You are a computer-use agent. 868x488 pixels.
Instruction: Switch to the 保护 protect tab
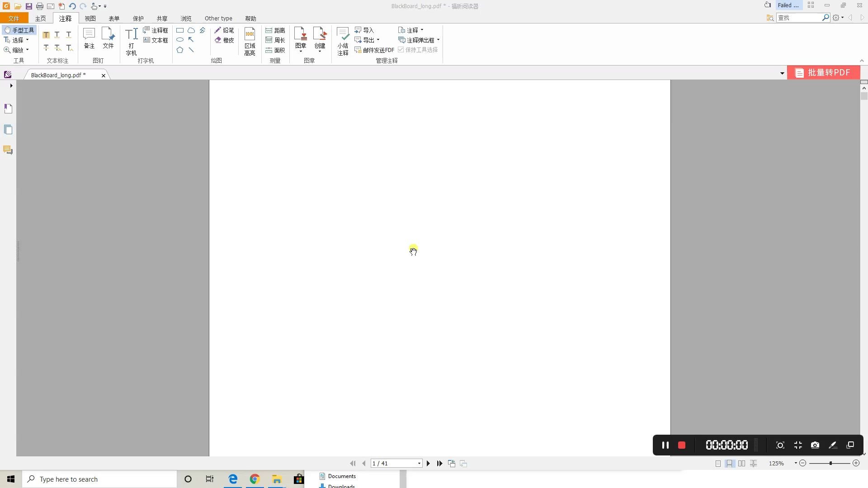click(x=138, y=19)
